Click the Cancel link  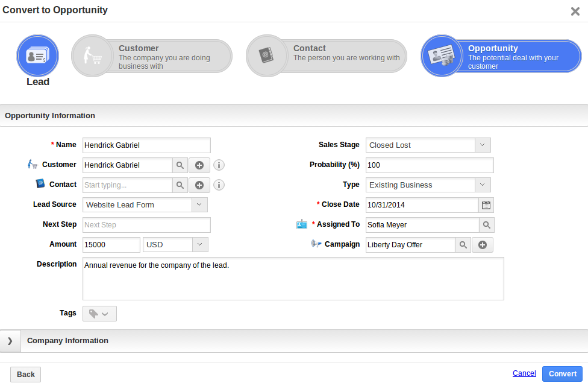pos(524,373)
